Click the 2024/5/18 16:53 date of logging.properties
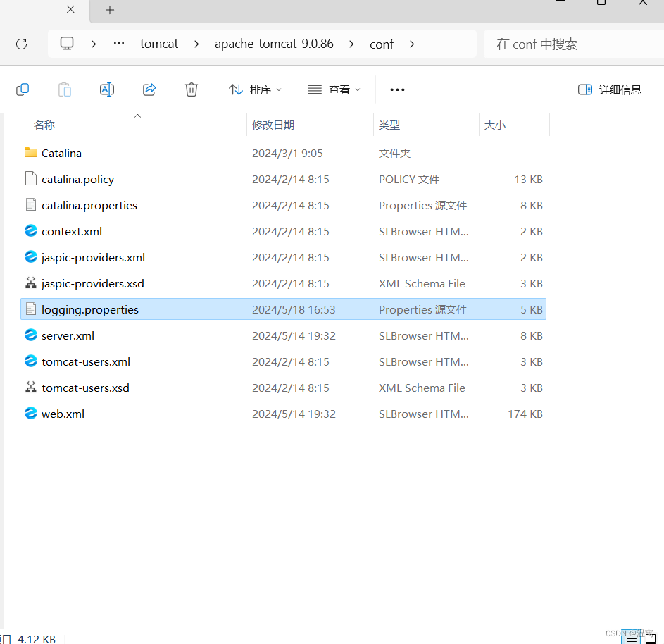Screen dimensions: 664x644 tap(294, 310)
